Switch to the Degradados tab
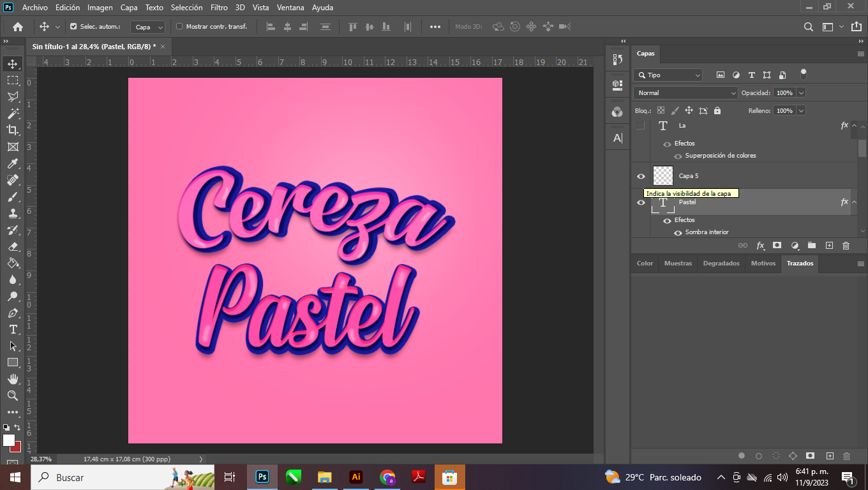The height and width of the screenshot is (490, 868). [x=721, y=263]
